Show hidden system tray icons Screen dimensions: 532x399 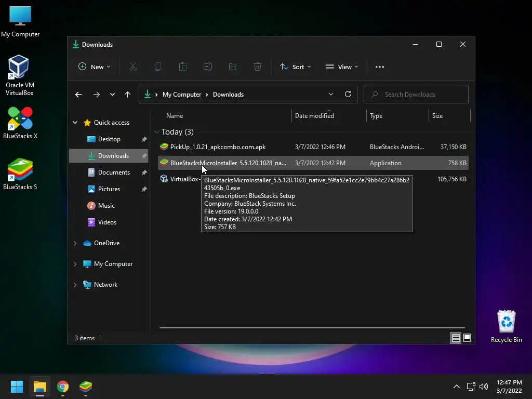(x=457, y=387)
